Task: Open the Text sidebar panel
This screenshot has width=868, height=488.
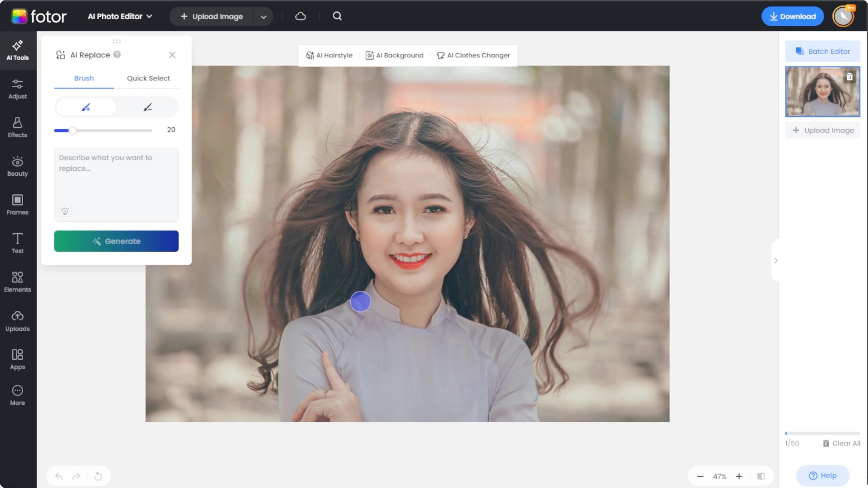Action: [x=17, y=244]
